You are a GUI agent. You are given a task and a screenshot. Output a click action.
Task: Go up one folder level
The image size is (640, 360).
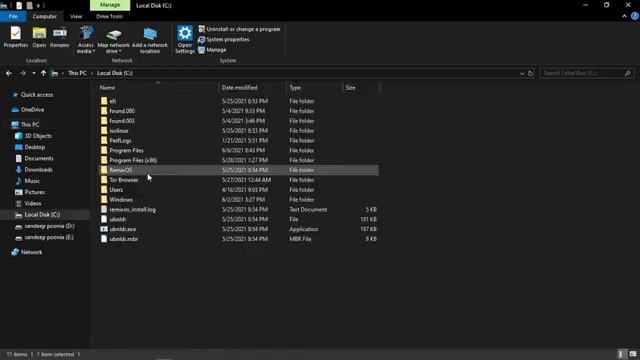[x=43, y=73]
